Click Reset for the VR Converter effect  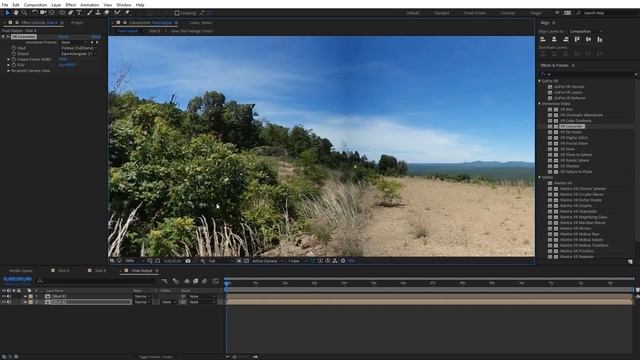64,37
